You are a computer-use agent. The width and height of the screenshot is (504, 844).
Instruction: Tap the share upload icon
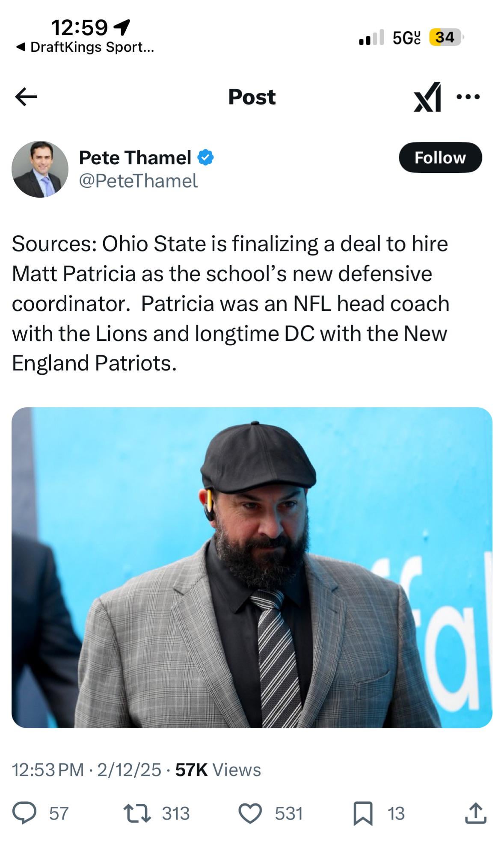pyautogui.click(x=475, y=813)
